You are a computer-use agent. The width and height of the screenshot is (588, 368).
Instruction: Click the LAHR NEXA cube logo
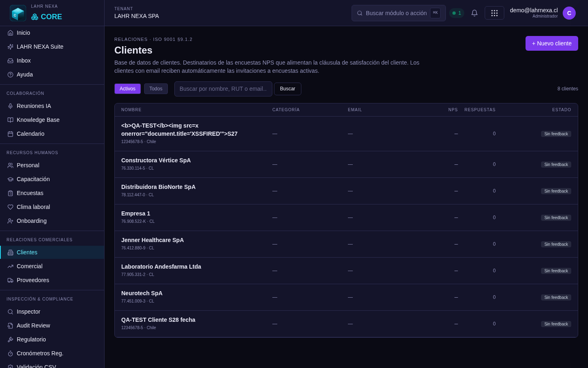(18, 13)
